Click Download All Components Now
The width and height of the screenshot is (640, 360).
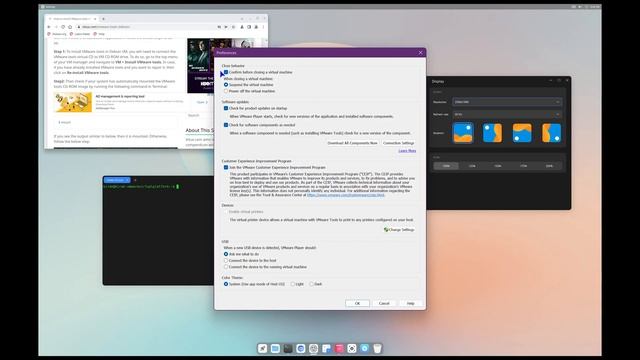[x=352, y=143]
